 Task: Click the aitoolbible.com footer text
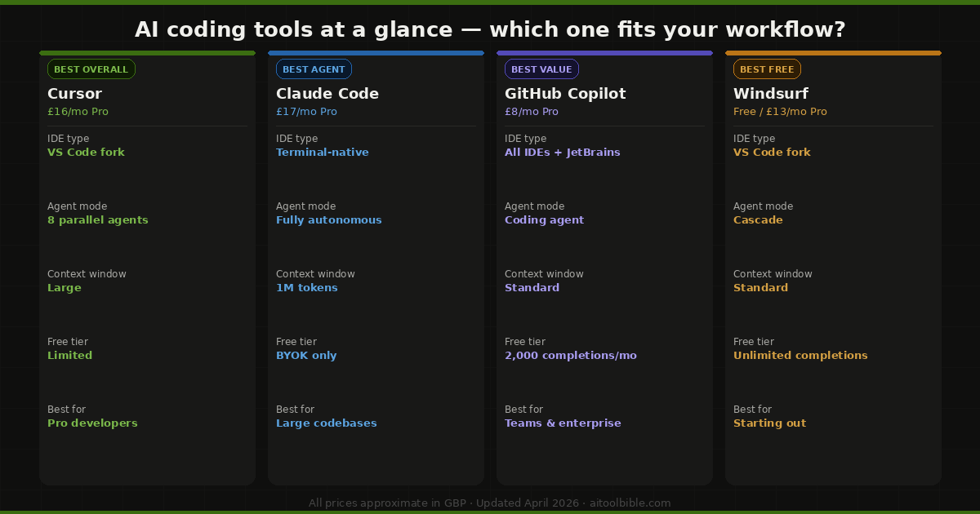[x=630, y=503]
